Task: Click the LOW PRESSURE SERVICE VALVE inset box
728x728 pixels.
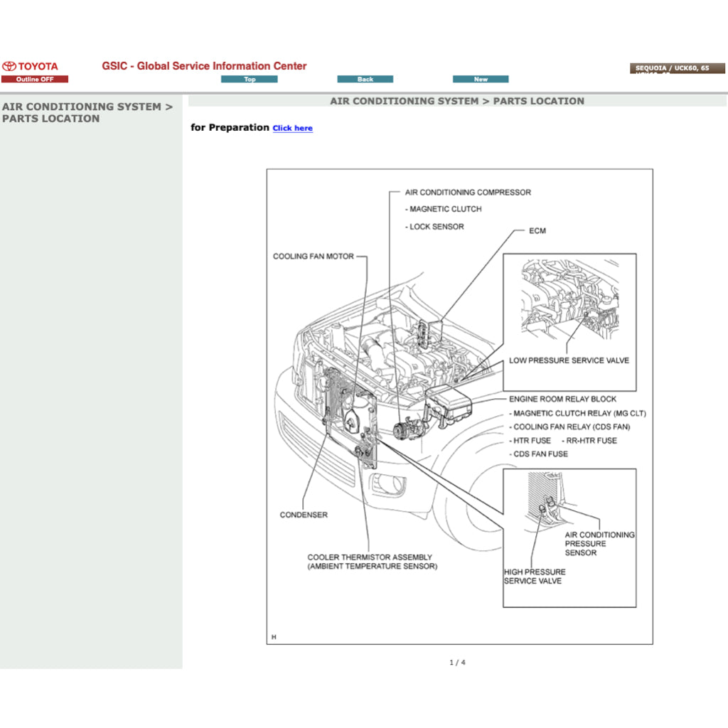Action: tap(569, 321)
